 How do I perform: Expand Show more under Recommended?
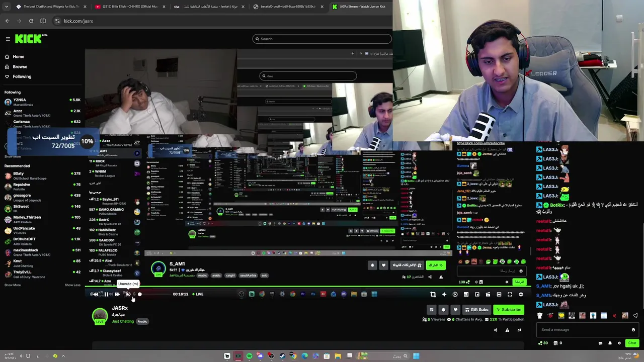(13, 285)
